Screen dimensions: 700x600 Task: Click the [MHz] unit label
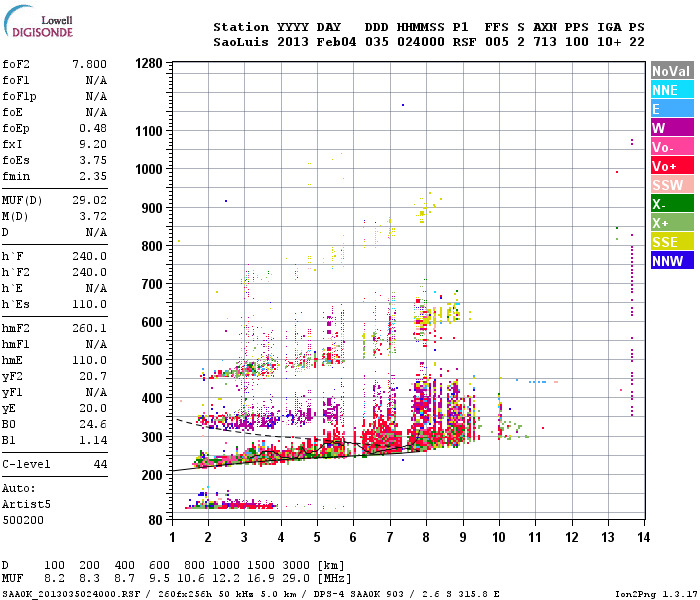click(x=334, y=579)
